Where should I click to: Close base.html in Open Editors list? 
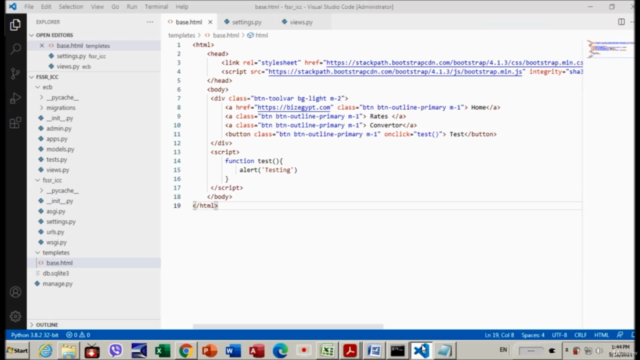[x=42, y=46]
